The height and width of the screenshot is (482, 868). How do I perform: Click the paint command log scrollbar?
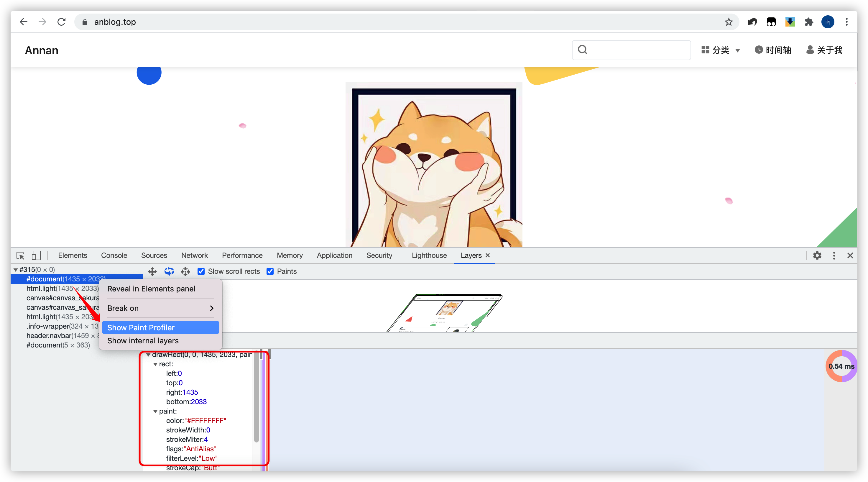coord(256,396)
